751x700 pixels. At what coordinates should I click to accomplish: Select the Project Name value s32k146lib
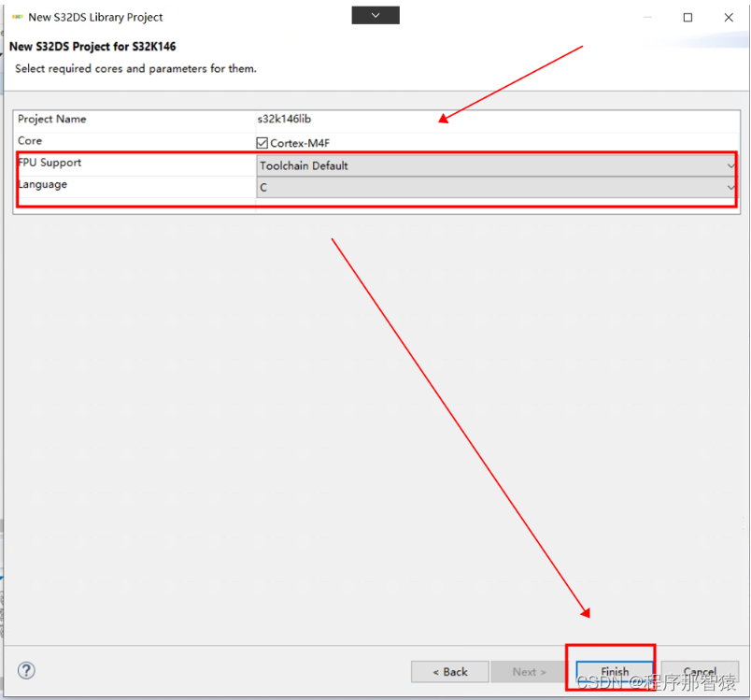coord(284,119)
